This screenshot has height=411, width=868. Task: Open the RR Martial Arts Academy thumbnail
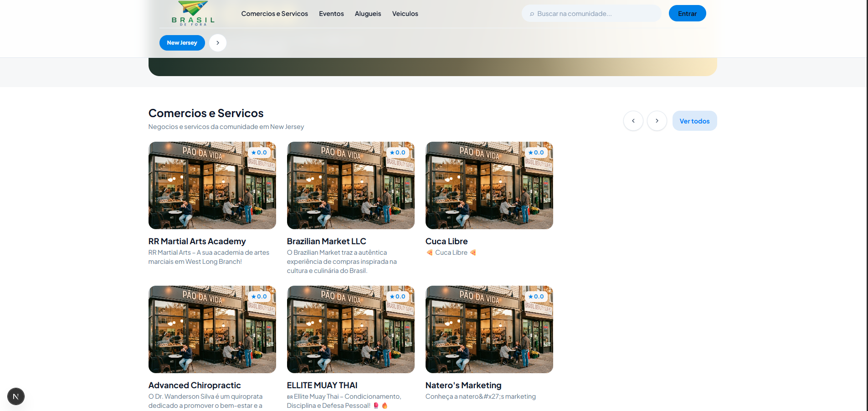point(212,185)
